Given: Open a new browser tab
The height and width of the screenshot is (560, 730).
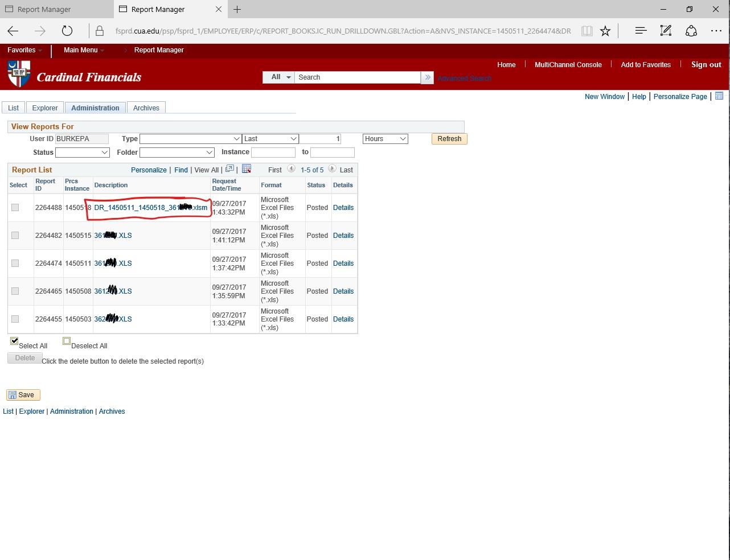Looking at the screenshot, I should 237,9.
